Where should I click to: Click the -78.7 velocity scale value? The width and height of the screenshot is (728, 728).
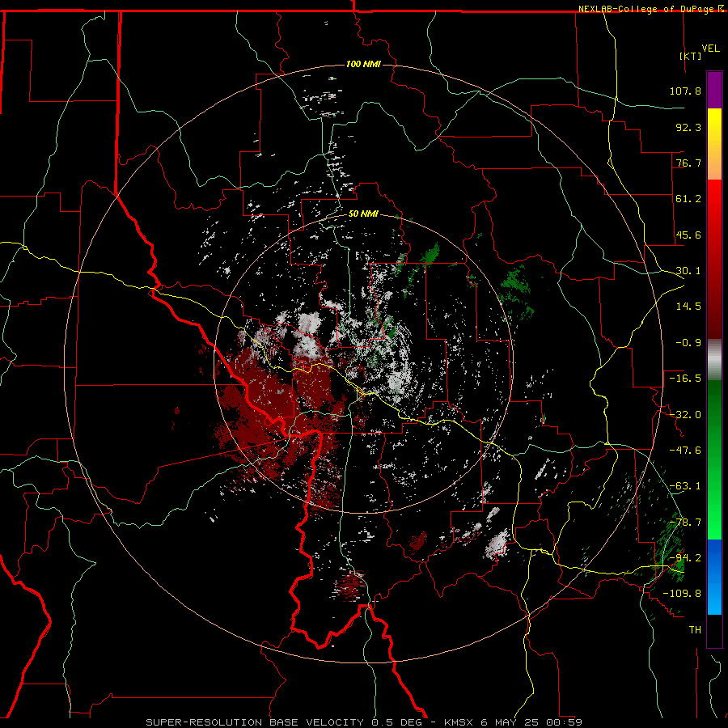pyautogui.click(x=685, y=523)
